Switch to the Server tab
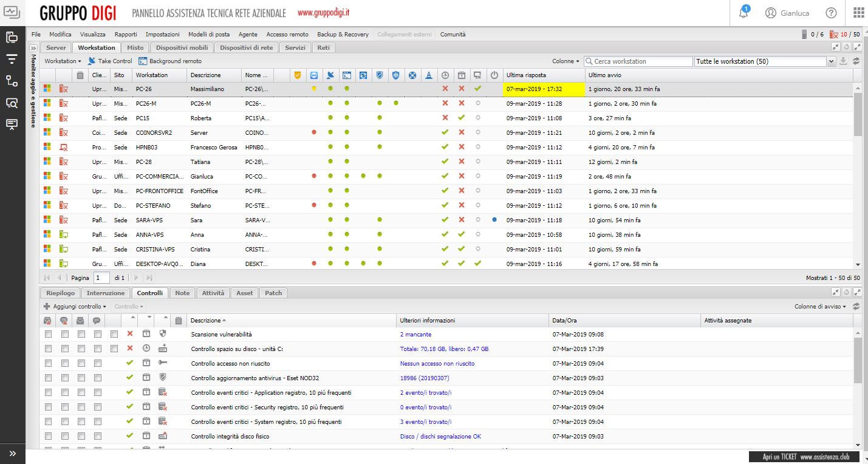The image size is (868, 464). pyautogui.click(x=56, y=47)
